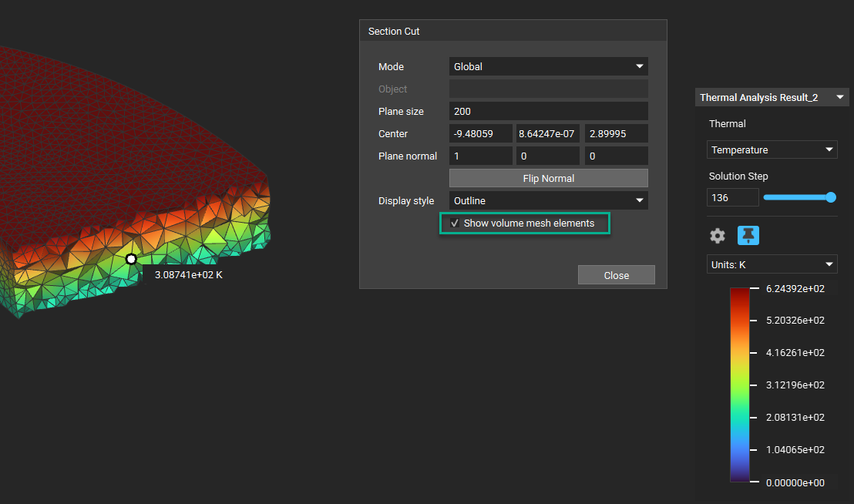Click the Plane normal Y field
The height and width of the screenshot is (504, 854).
[548, 156]
